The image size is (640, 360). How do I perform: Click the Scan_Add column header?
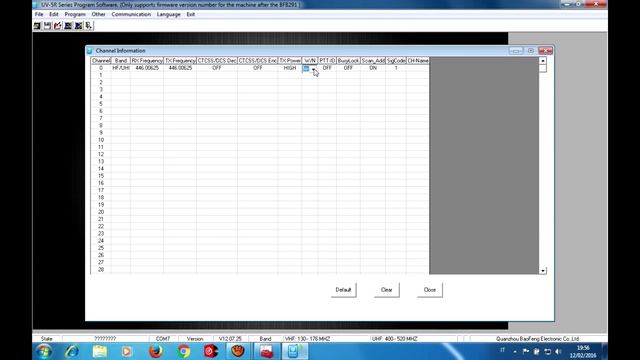[x=373, y=60]
